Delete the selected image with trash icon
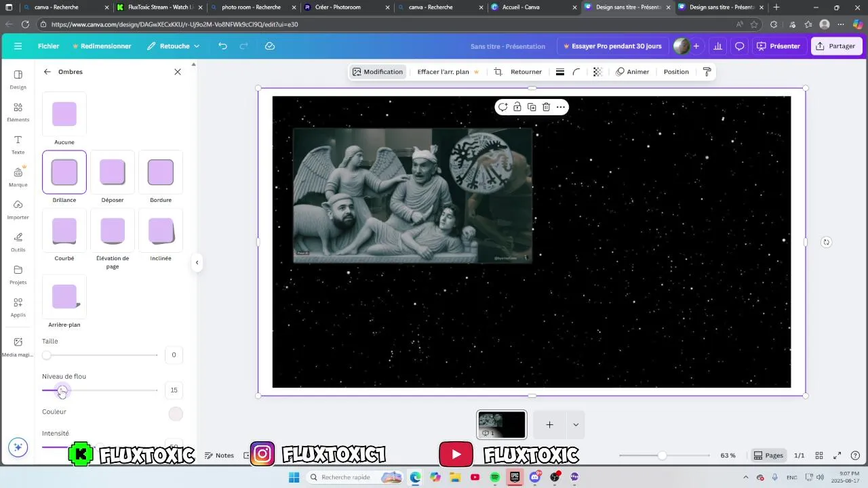Viewport: 868px width, 488px height. [546, 107]
